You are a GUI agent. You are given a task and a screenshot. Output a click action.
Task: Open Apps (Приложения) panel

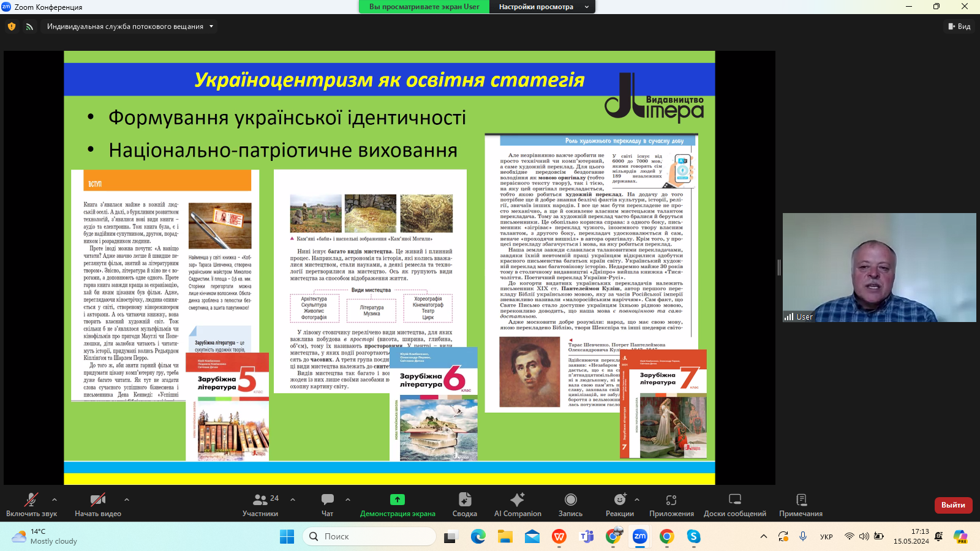pos(671,505)
